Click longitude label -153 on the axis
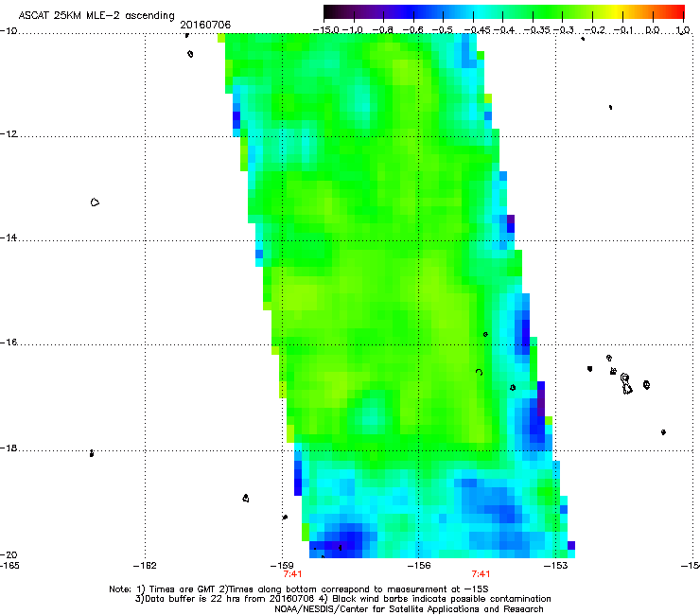The image size is (700, 615). click(556, 566)
